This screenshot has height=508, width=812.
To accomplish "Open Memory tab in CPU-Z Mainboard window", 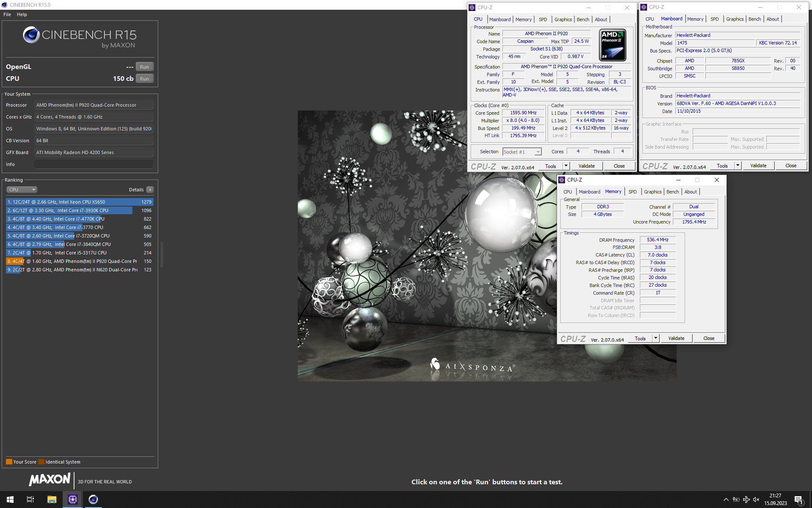I will [x=695, y=19].
